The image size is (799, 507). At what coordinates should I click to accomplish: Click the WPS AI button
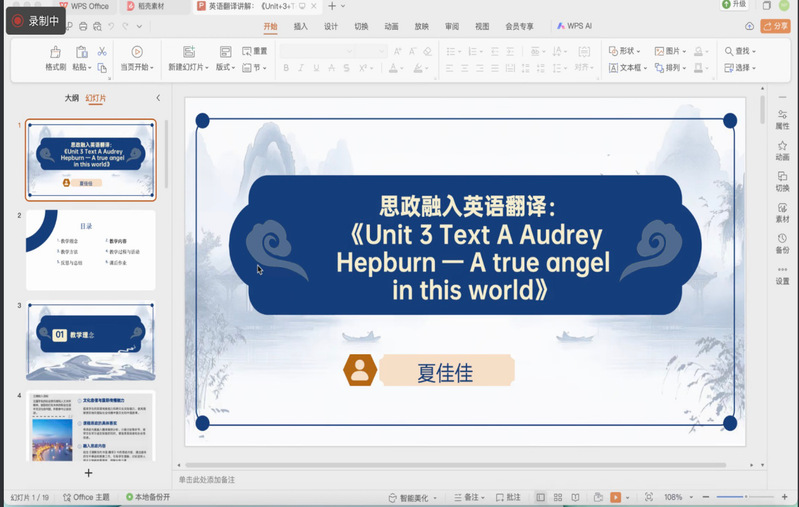tap(574, 27)
